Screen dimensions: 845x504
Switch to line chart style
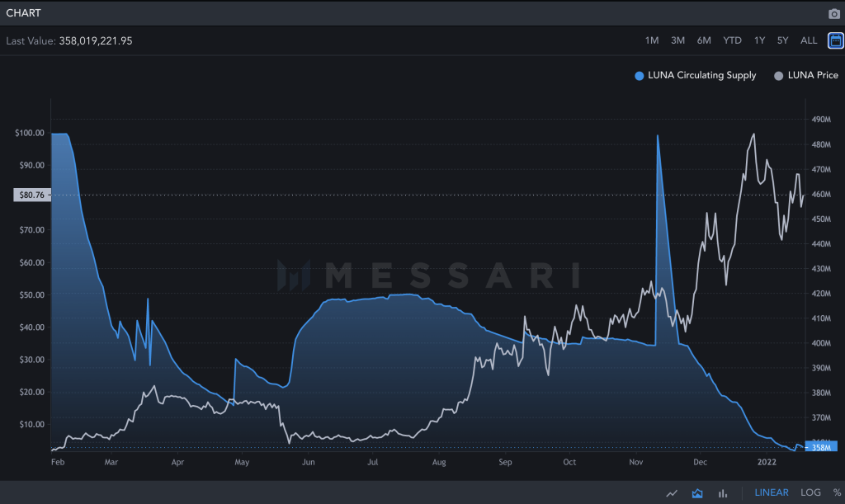tap(672, 492)
